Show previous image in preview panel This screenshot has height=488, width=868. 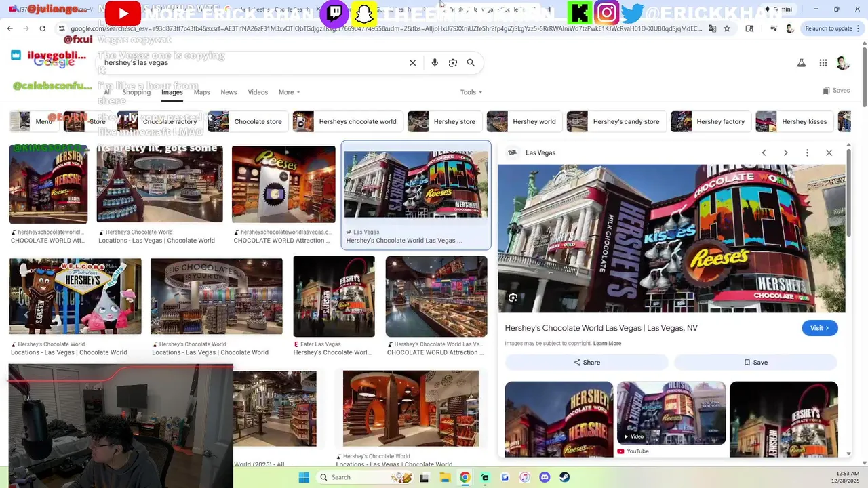coord(764,152)
